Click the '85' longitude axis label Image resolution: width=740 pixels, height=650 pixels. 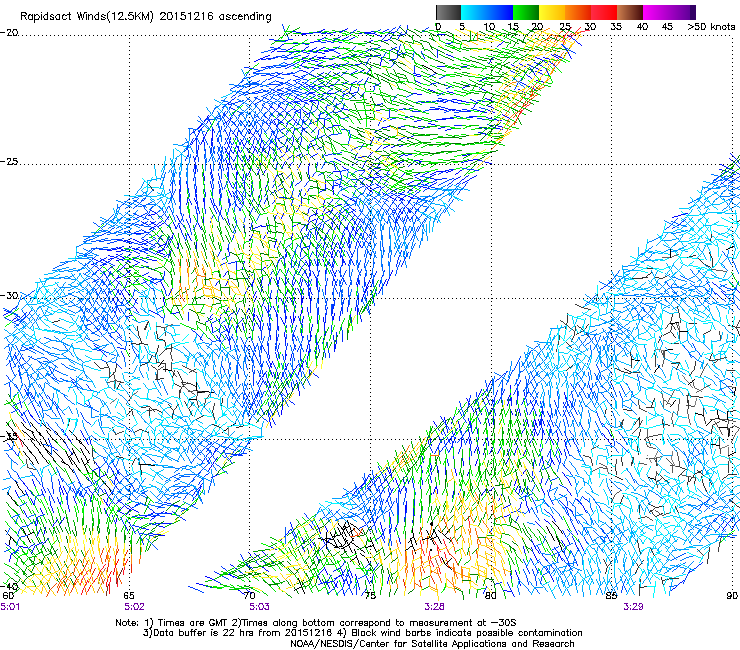[x=611, y=596]
